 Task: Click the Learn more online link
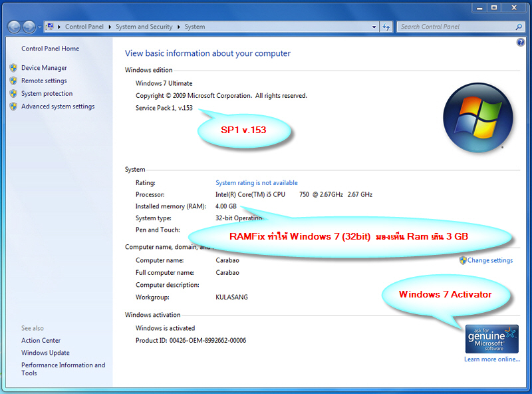492,359
